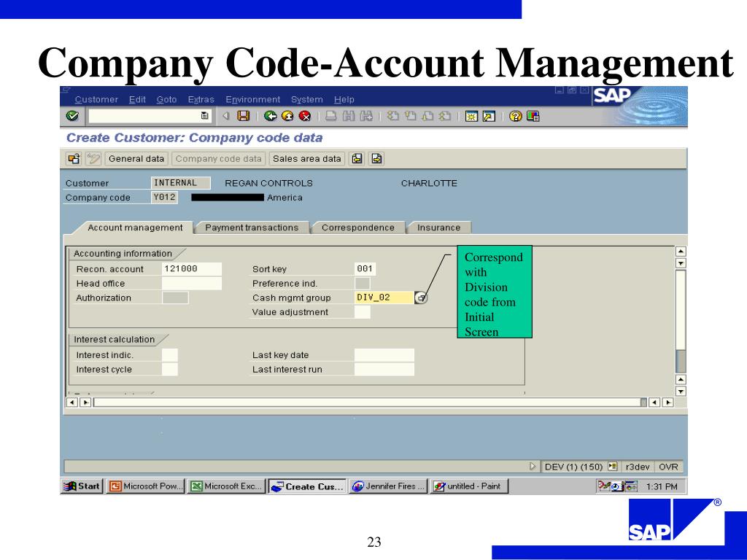Click the Next tab page icon

coord(376,158)
